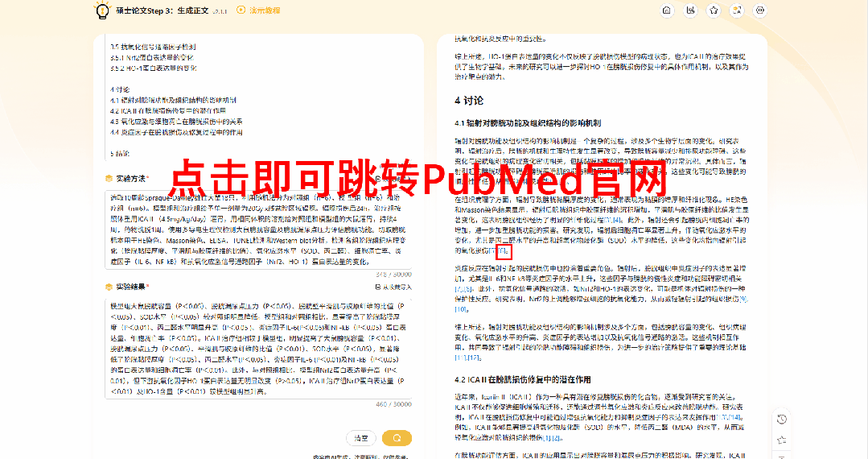Click the 实验方法 layers icon
Image resolution: width=868 pixels, height=459 pixels.
[109, 179]
